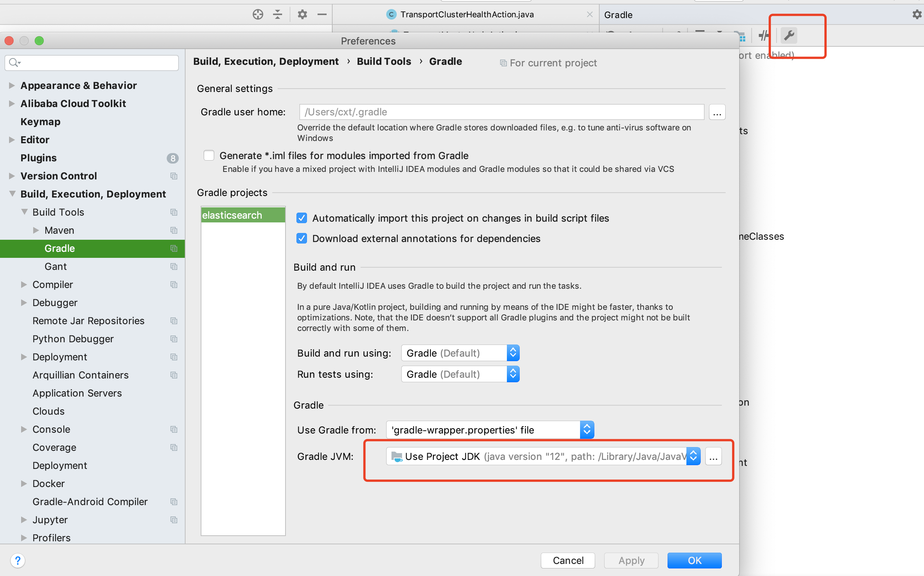Click the Gradle settings wrench icon

click(789, 35)
